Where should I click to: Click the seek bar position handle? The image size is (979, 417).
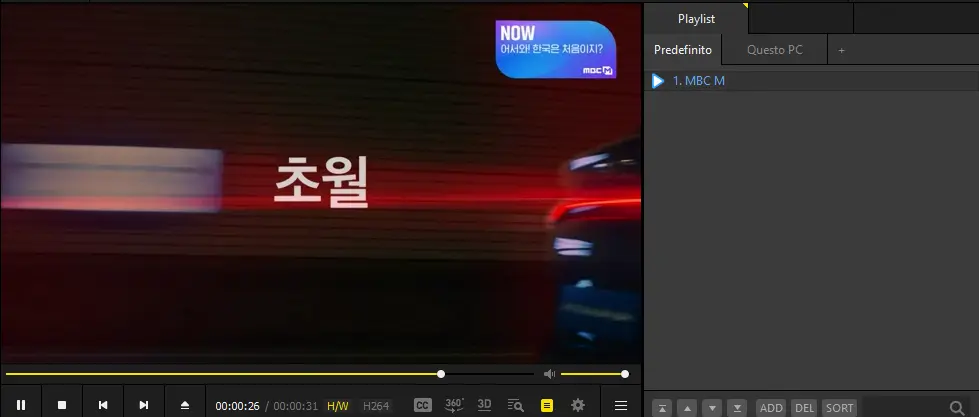[x=441, y=374]
